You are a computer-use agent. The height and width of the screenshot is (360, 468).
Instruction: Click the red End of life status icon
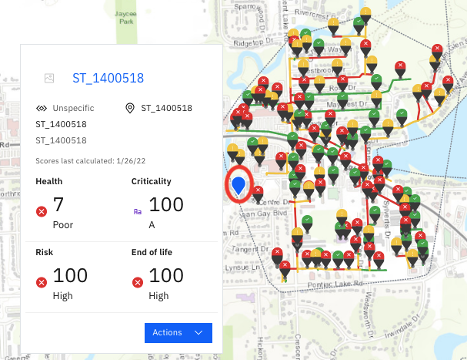137,282
